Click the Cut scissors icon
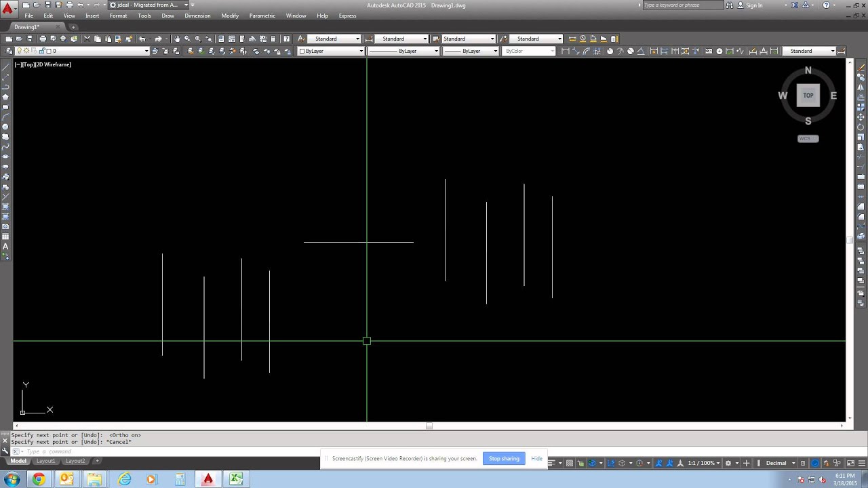The height and width of the screenshot is (488, 868). 87,39
